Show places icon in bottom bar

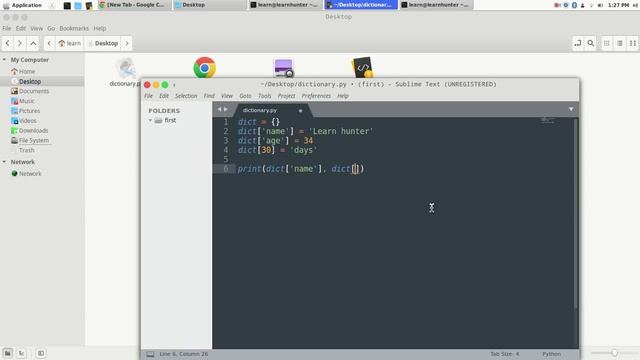pyautogui.click(x=8, y=353)
